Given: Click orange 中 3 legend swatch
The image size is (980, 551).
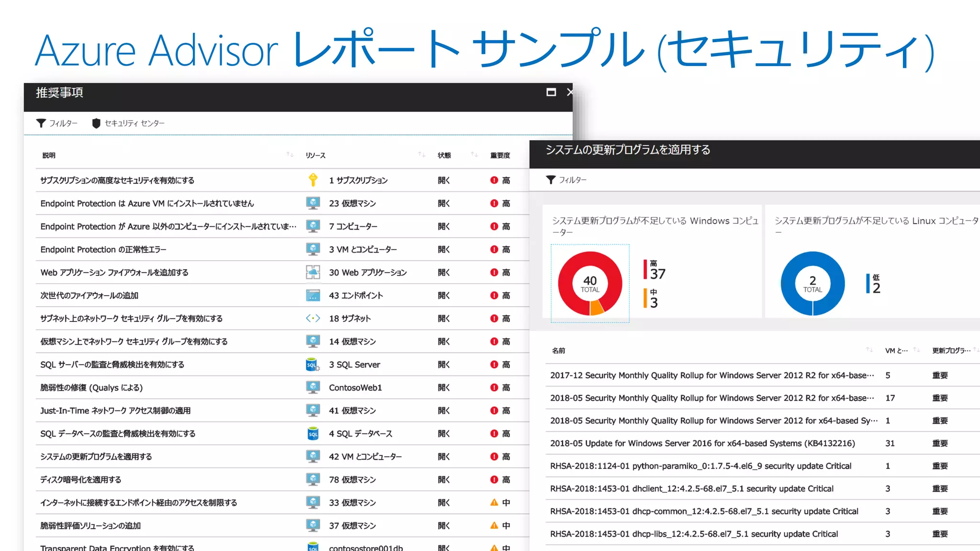Looking at the screenshot, I should 645,298.
